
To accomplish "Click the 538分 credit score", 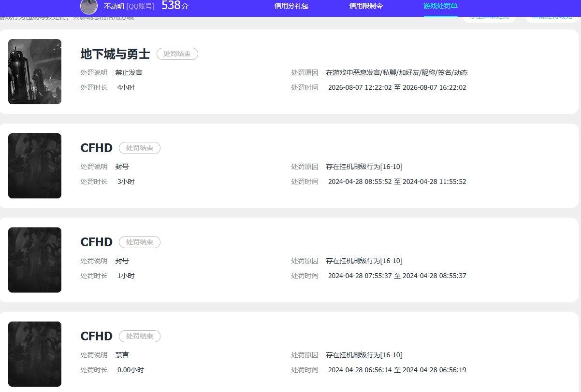I will [174, 6].
